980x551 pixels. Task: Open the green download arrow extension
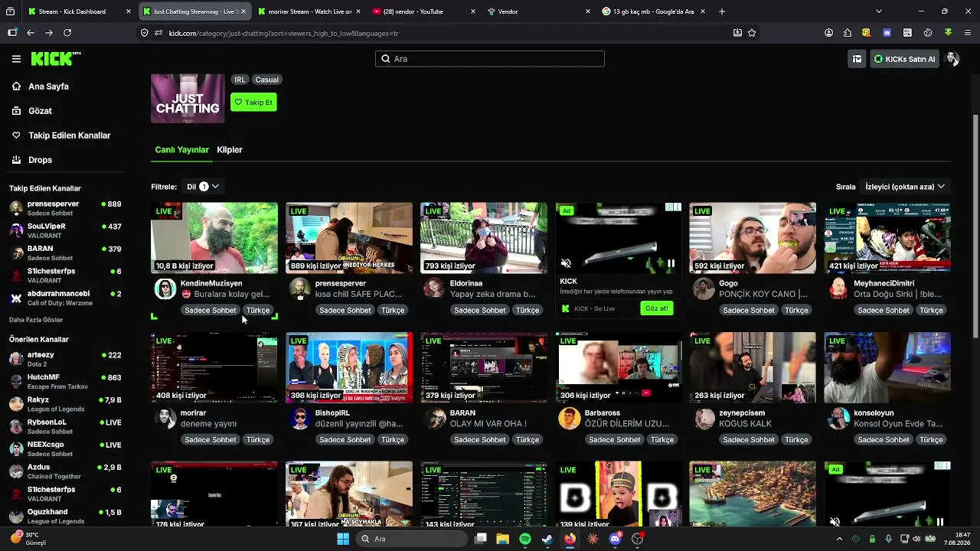948,33
